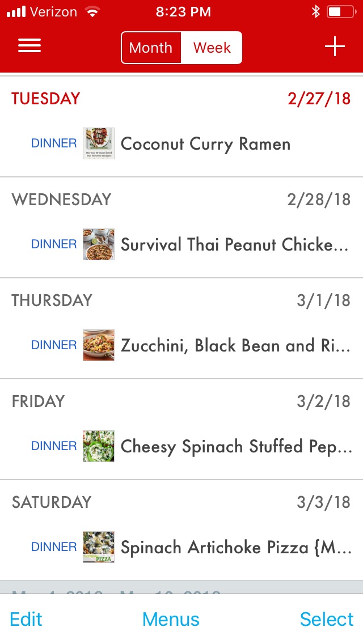Image resolution: width=363 pixels, height=644 pixels.
Task: Open Cheesy Spinach Stuffed Peppers entry
Action: 236,447
